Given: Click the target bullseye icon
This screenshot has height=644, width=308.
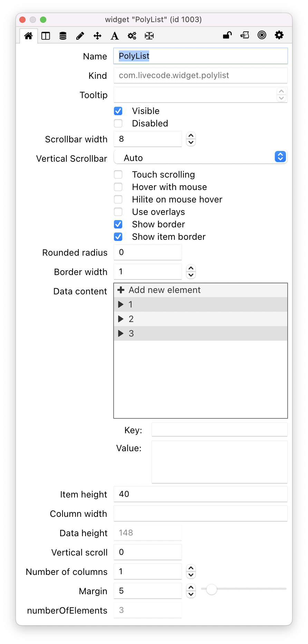Looking at the screenshot, I should [262, 35].
